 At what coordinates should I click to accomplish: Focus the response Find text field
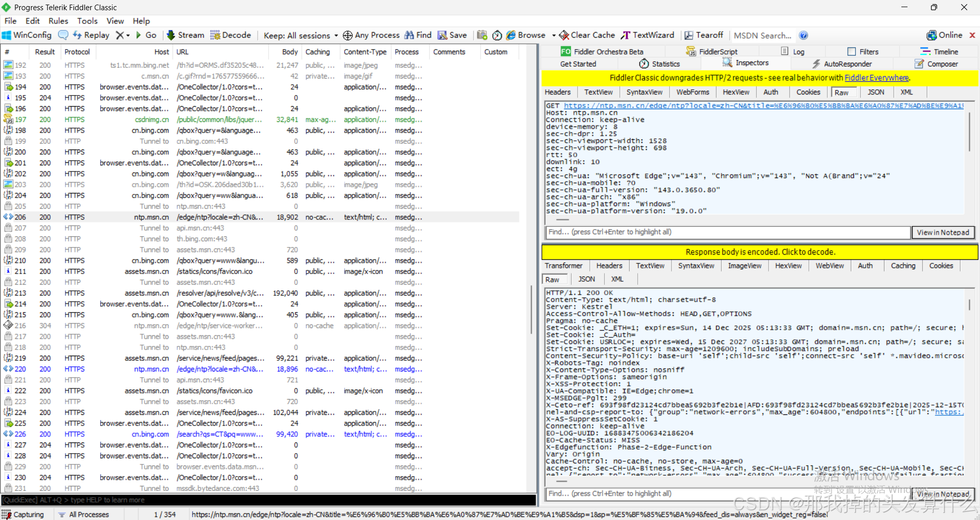click(x=728, y=494)
